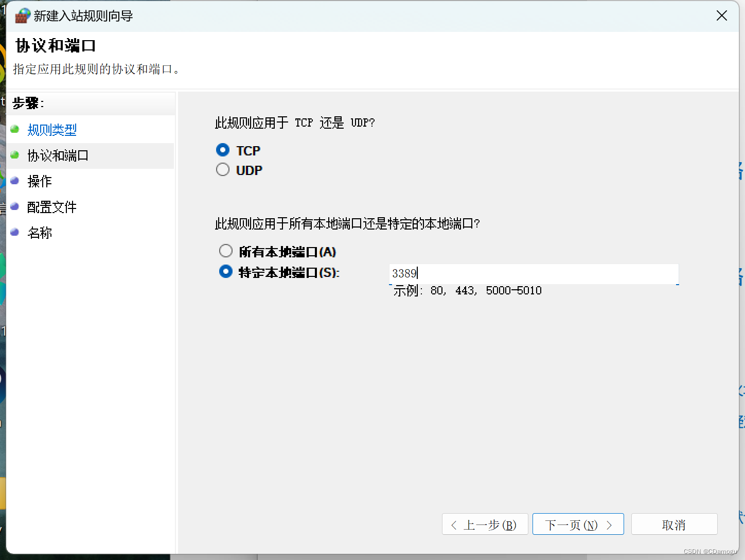This screenshot has width=745, height=560.
Task: Click the firewall icon in the title bar
Action: tap(22, 15)
